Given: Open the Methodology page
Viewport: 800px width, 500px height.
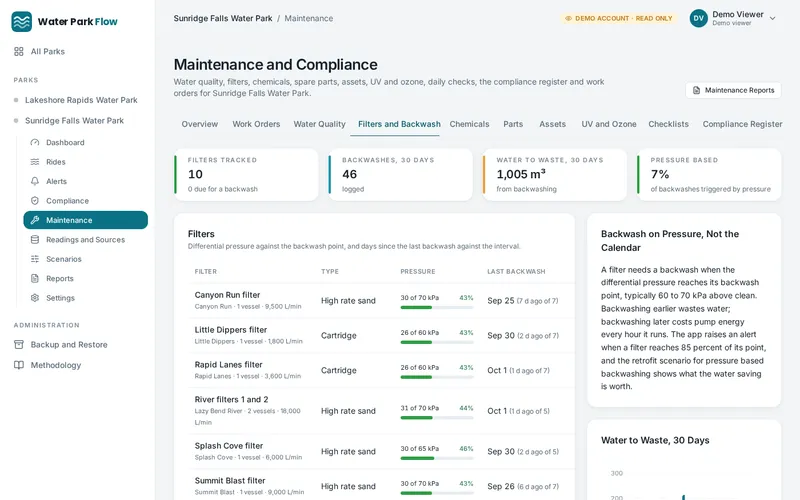Looking at the screenshot, I should click(x=56, y=365).
